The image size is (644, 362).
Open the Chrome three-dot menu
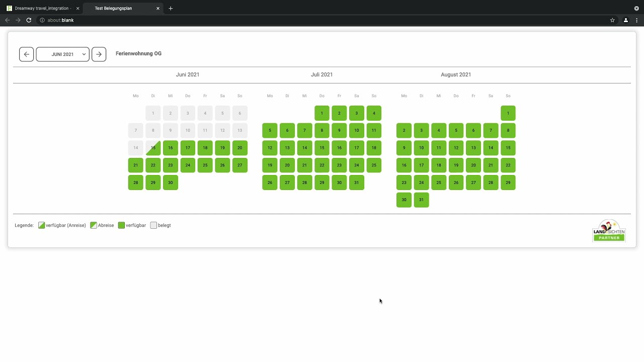(637, 20)
